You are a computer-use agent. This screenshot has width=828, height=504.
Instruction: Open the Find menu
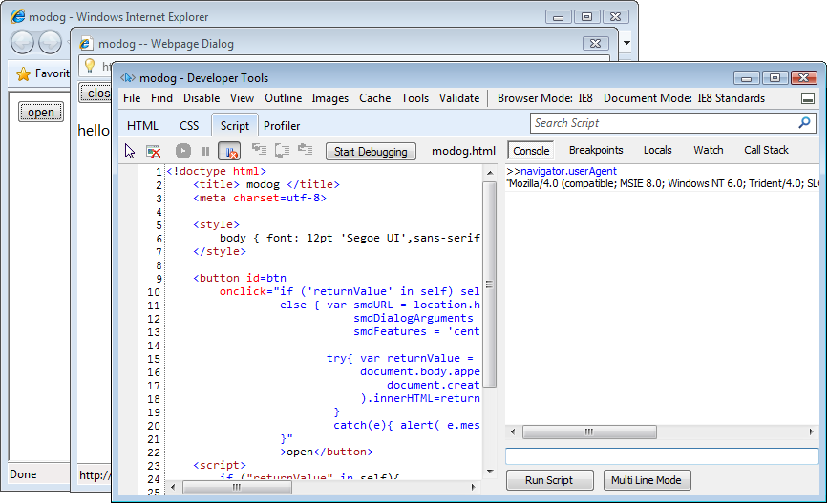click(x=161, y=98)
